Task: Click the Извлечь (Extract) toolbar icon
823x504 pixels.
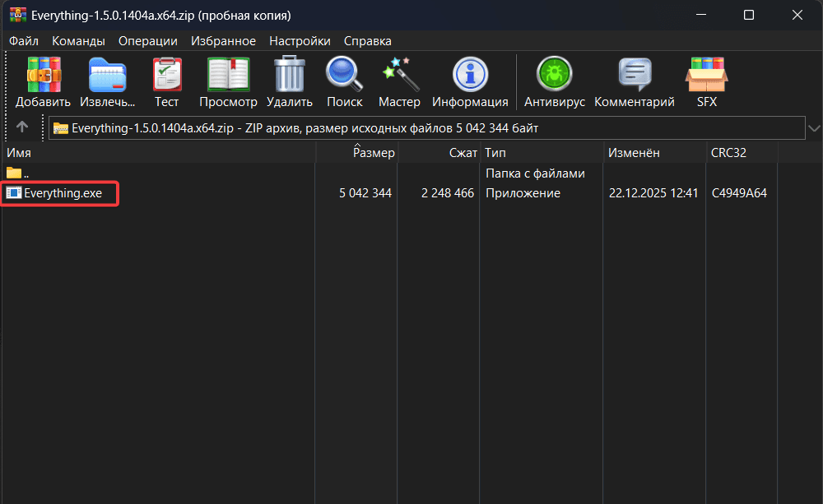Action: (108, 75)
